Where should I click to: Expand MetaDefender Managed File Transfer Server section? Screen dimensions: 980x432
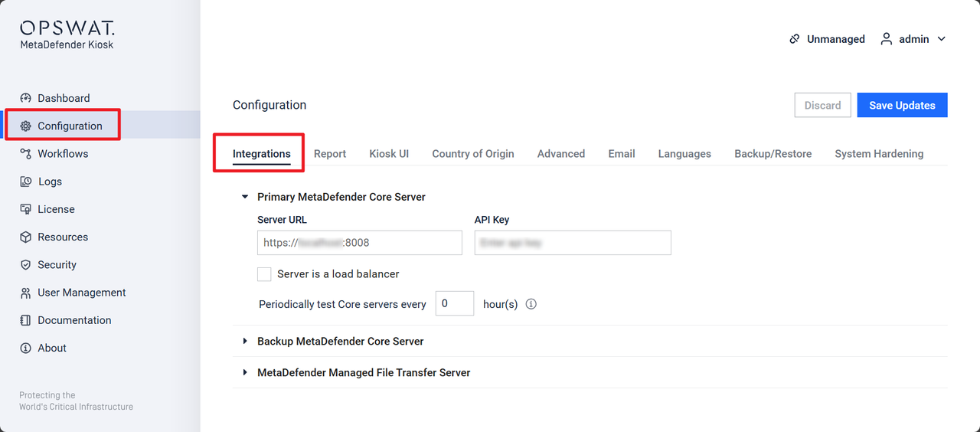(x=245, y=372)
